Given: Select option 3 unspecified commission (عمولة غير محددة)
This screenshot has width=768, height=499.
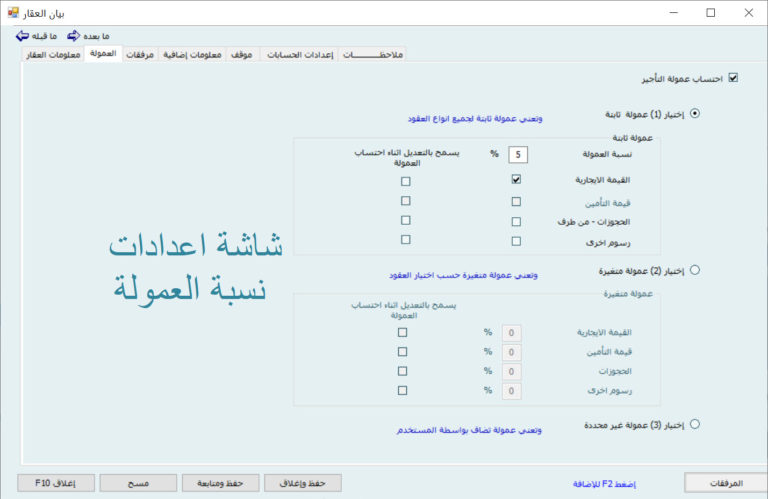Looking at the screenshot, I should (695, 424).
